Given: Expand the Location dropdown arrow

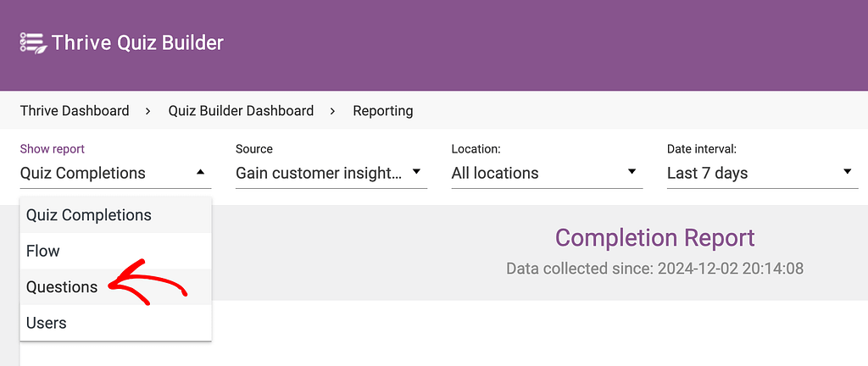Looking at the screenshot, I should coord(632,172).
